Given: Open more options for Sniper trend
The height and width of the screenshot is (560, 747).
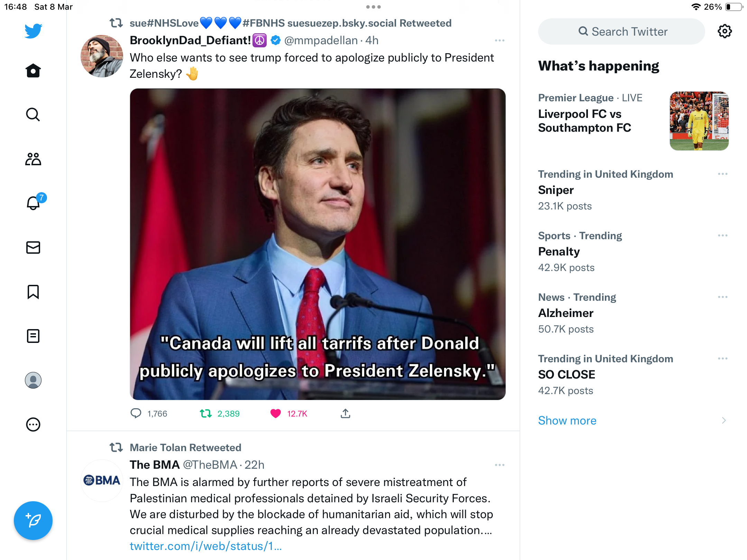Looking at the screenshot, I should pyautogui.click(x=723, y=174).
